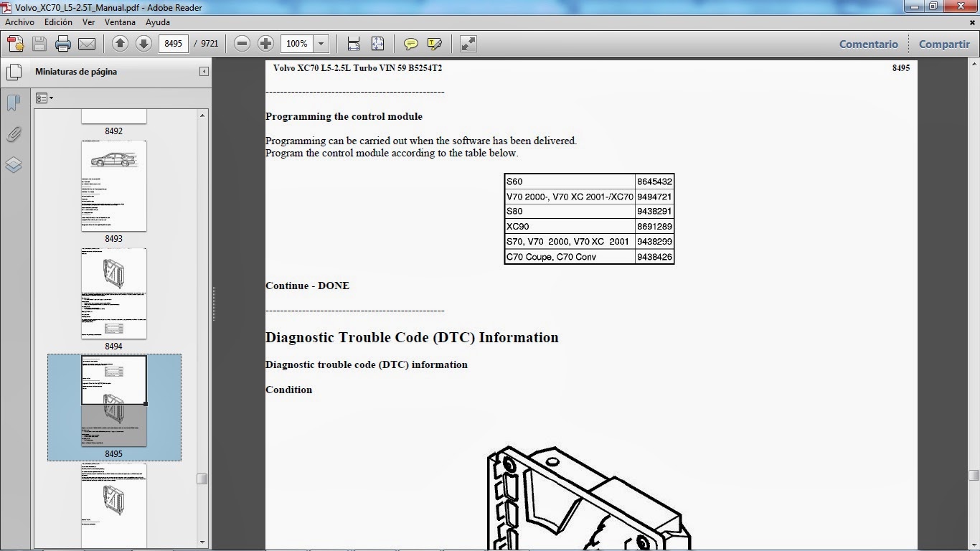
Task: Click the large 'Diagnostic Trouble Code (DTC) Information' heading
Action: 412,337
